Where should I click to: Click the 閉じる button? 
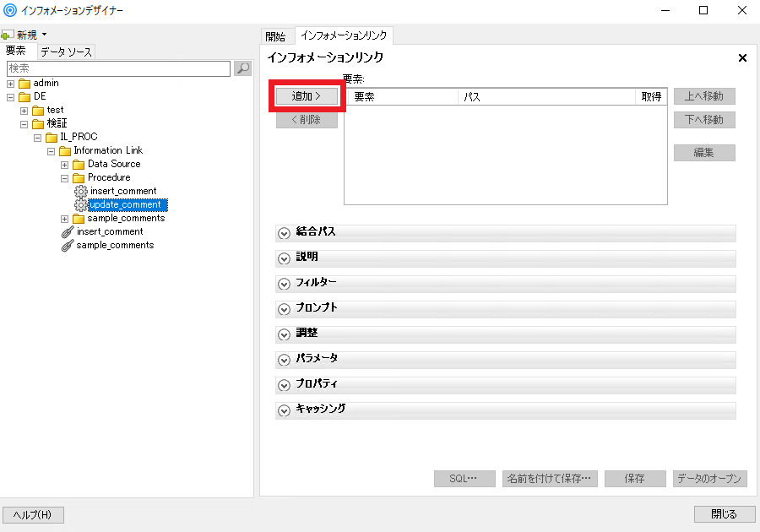click(x=725, y=514)
